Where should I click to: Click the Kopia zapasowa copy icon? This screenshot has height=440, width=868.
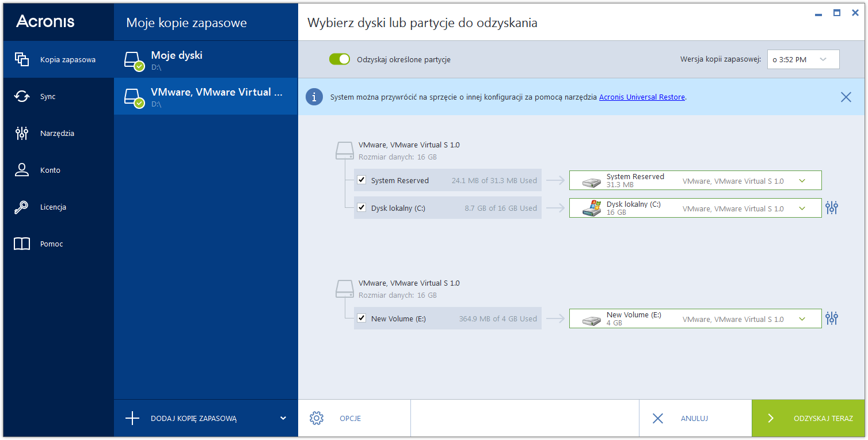click(22, 59)
